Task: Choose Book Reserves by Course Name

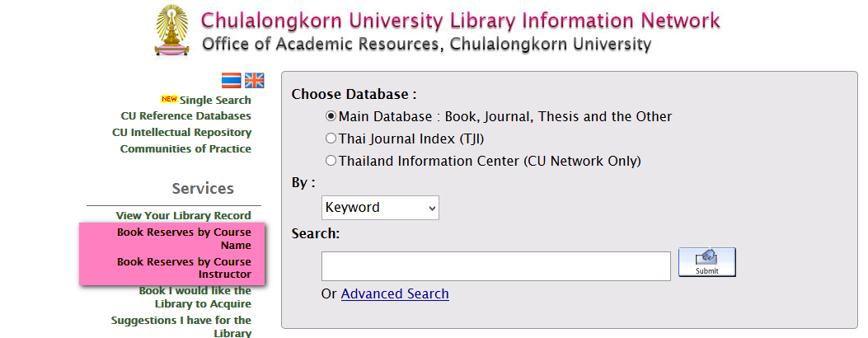Action: tap(184, 238)
